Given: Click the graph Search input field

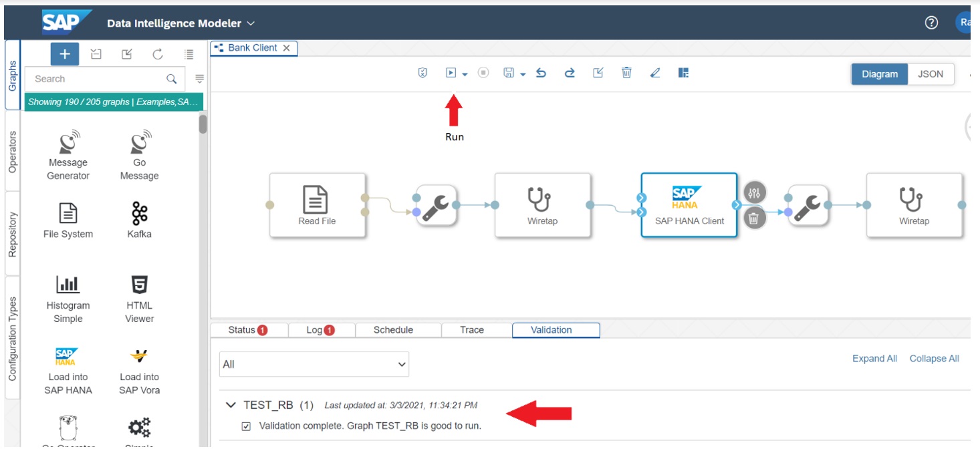Looking at the screenshot, I should [x=97, y=79].
